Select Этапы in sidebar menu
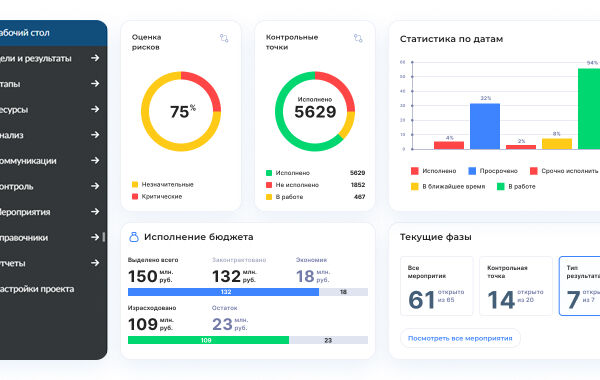Image resolution: width=600 pixels, height=380 pixels. [53, 84]
